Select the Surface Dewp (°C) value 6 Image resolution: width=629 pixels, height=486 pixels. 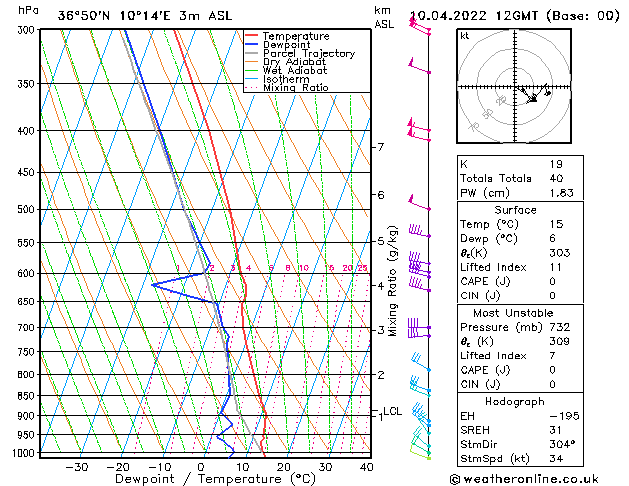(x=552, y=239)
